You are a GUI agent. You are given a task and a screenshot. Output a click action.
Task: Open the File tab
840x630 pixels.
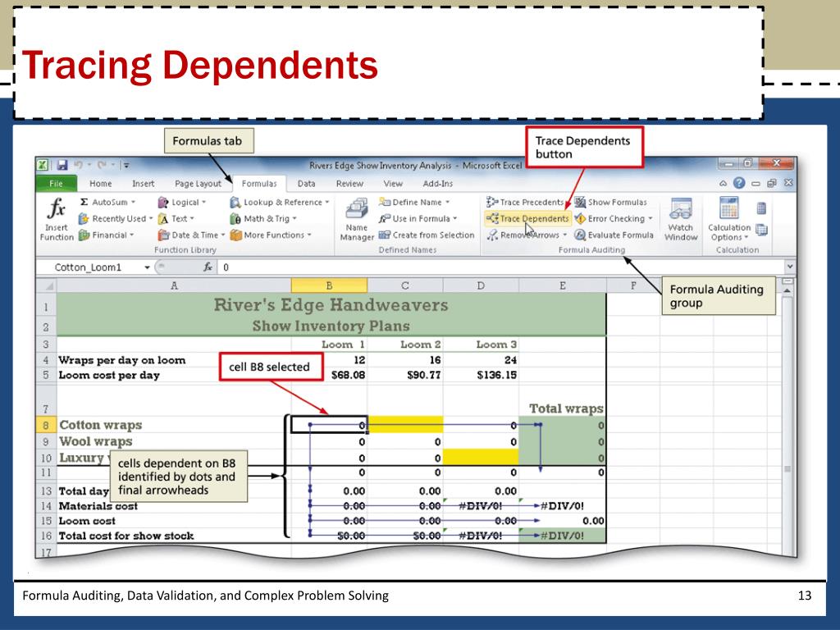point(57,184)
